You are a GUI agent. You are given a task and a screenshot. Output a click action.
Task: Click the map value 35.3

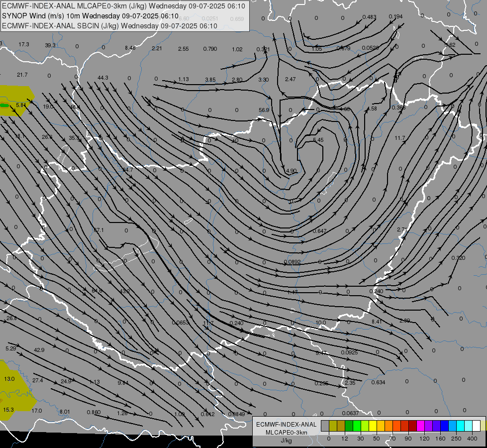[x=74, y=138]
